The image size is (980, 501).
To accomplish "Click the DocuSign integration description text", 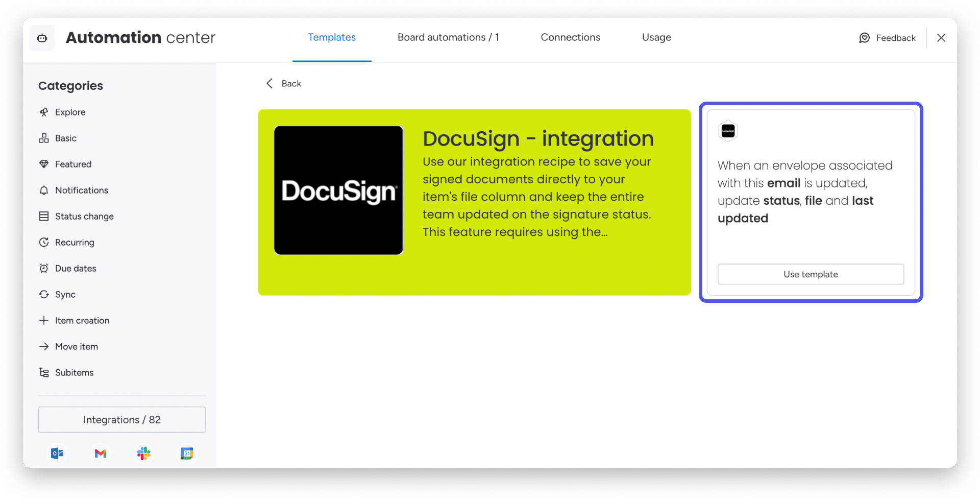I will coord(537,197).
